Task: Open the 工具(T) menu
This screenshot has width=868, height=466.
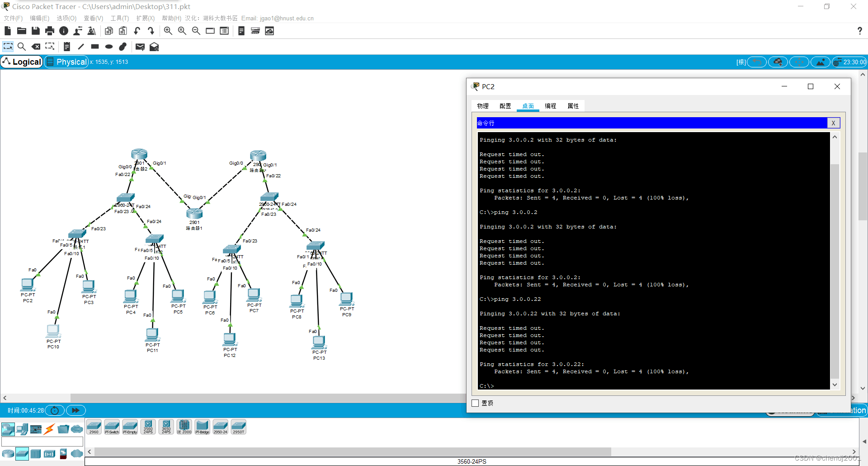Action: click(x=119, y=18)
